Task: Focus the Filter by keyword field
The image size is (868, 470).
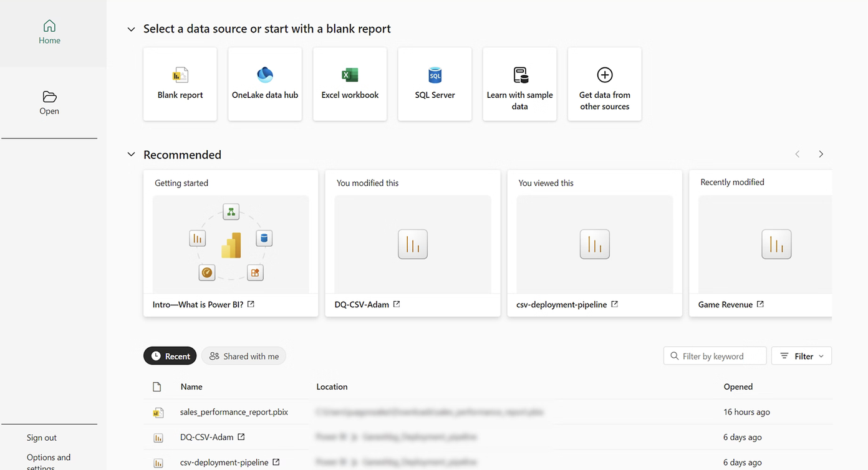Action: coord(715,356)
